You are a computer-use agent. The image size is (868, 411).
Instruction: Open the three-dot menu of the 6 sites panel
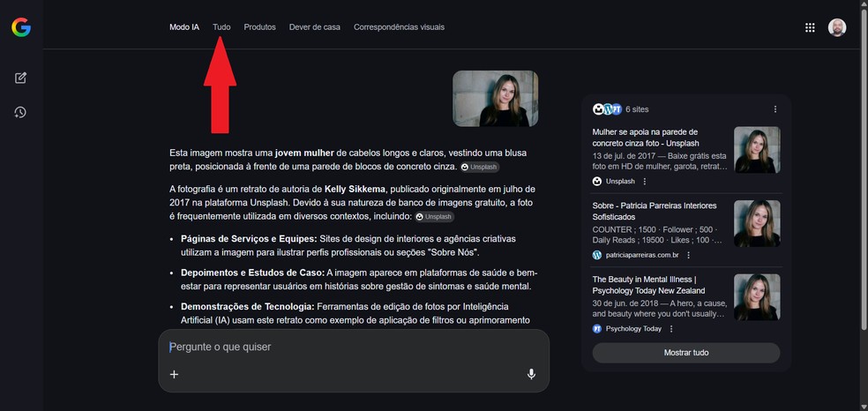[x=775, y=109]
